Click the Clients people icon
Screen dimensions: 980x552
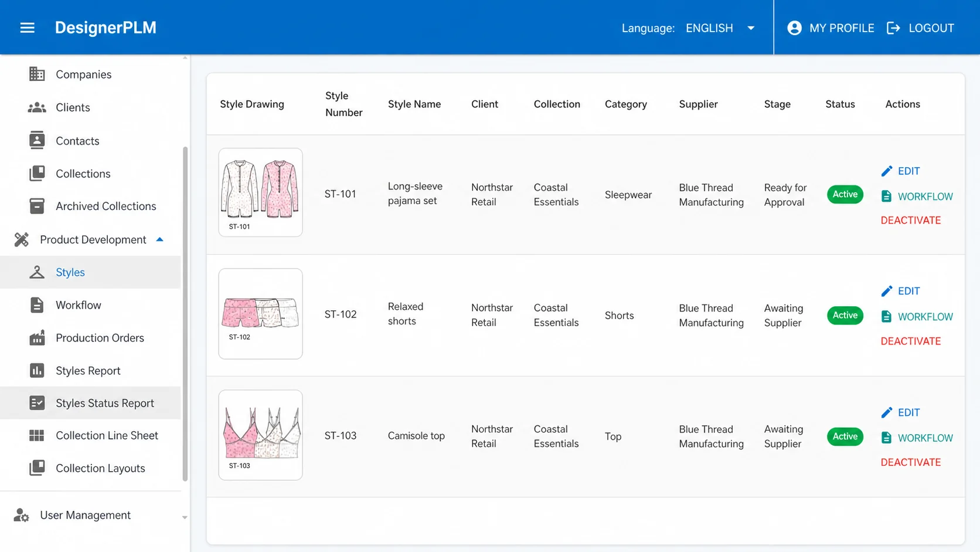(x=37, y=107)
